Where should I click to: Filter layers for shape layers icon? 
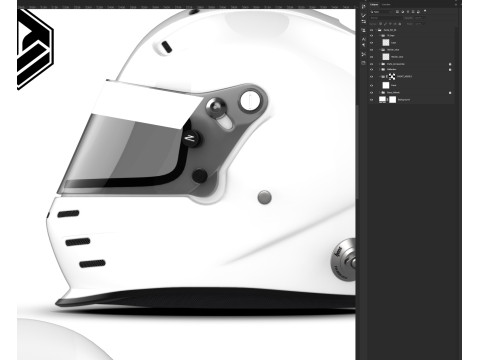[413, 12]
